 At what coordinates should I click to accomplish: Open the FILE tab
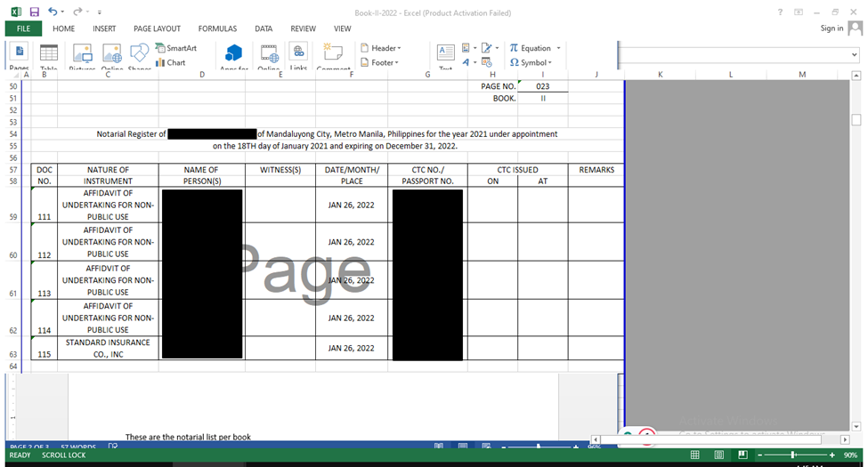[23, 28]
